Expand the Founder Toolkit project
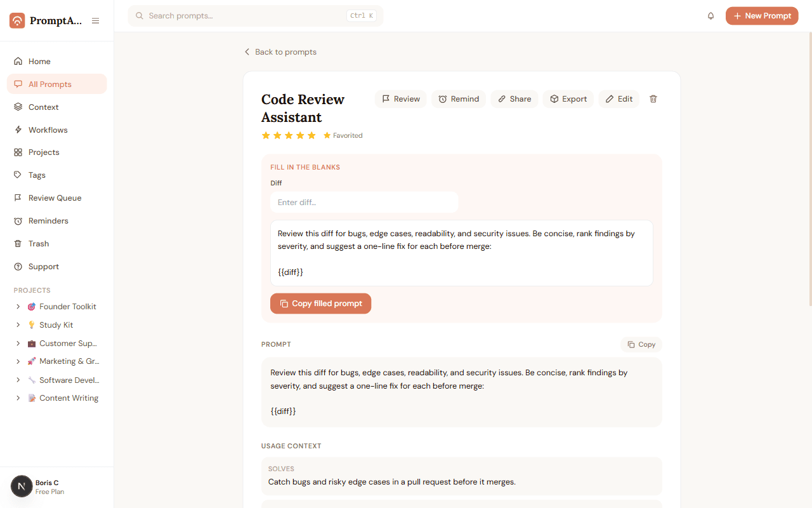Image resolution: width=812 pixels, height=508 pixels. pos(18,307)
